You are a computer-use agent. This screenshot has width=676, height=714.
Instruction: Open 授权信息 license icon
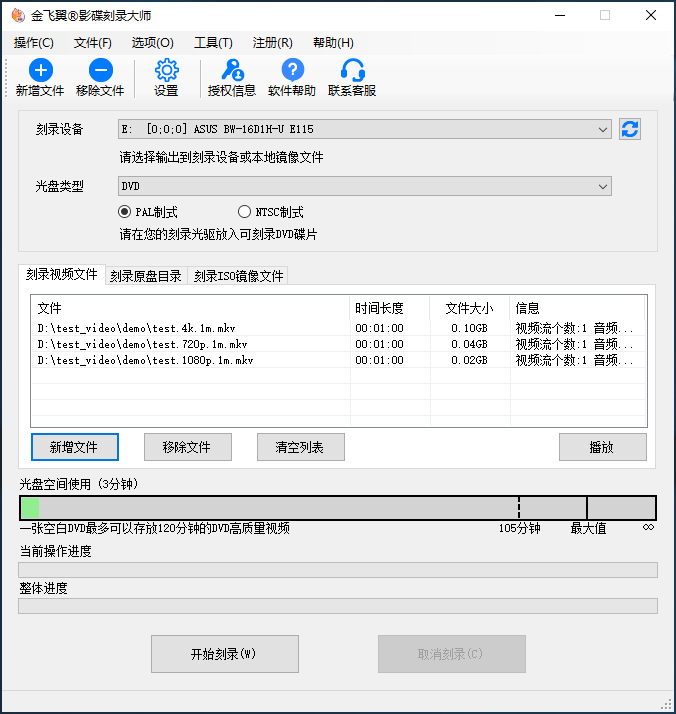pyautogui.click(x=231, y=70)
